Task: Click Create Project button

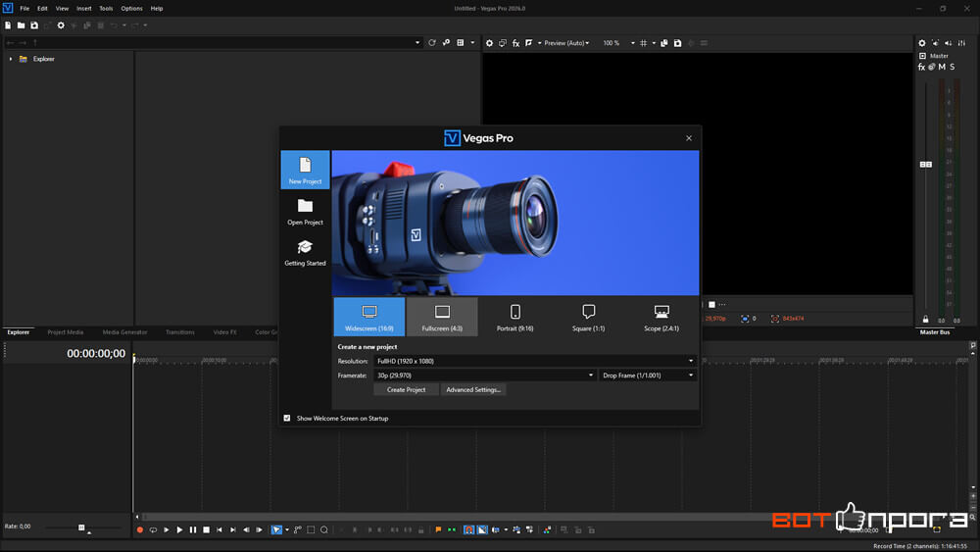Action: coord(407,389)
